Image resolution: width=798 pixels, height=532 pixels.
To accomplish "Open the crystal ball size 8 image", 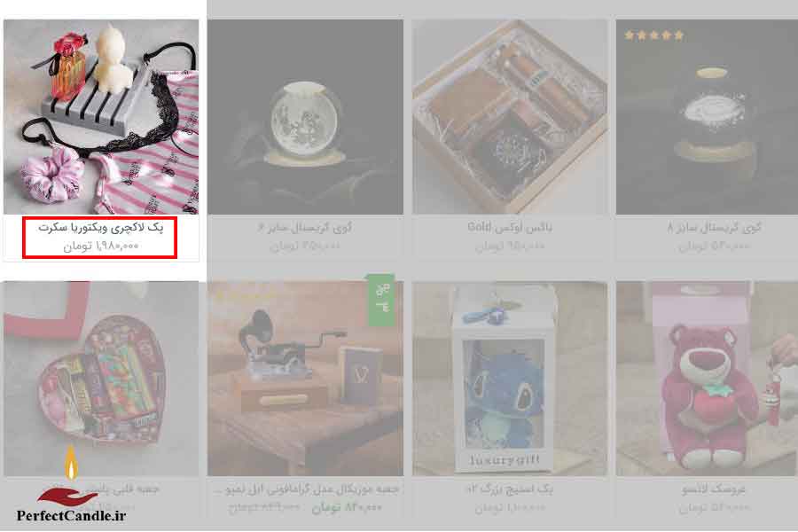I will [x=707, y=116].
